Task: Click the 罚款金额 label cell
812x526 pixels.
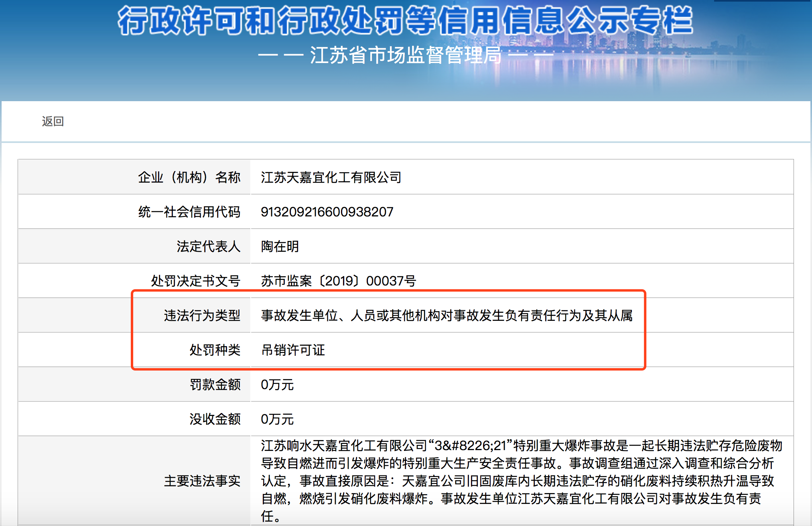Action: click(x=215, y=384)
